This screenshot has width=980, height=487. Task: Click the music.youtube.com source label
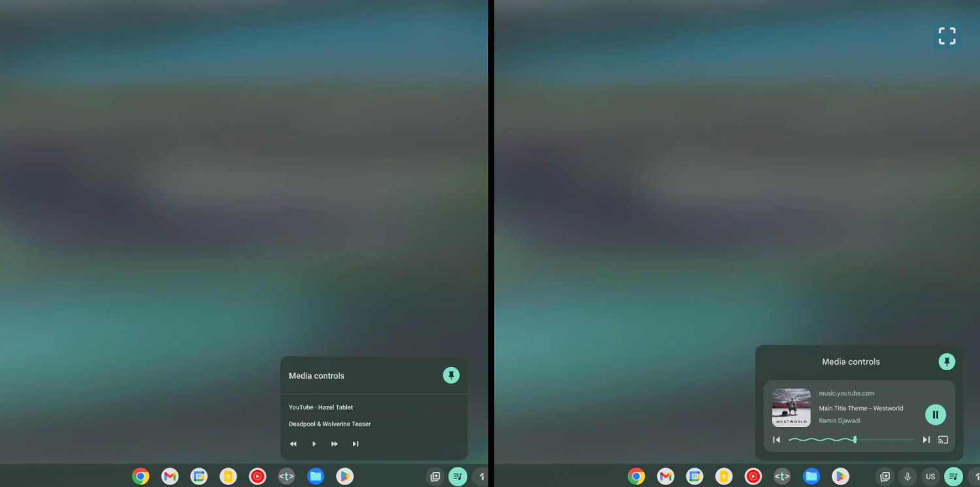pyautogui.click(x=846, y=394)
